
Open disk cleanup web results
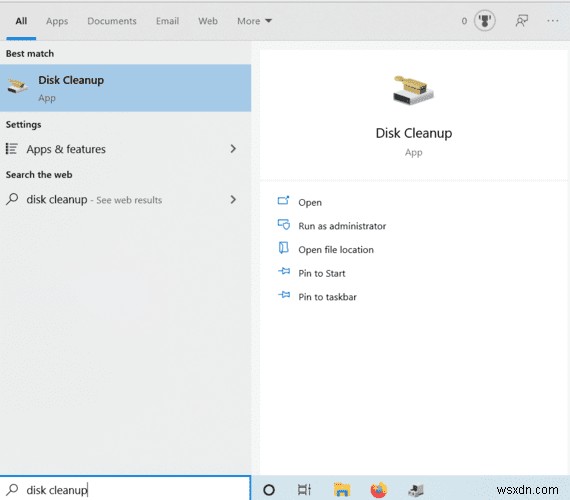click(125, 200)
